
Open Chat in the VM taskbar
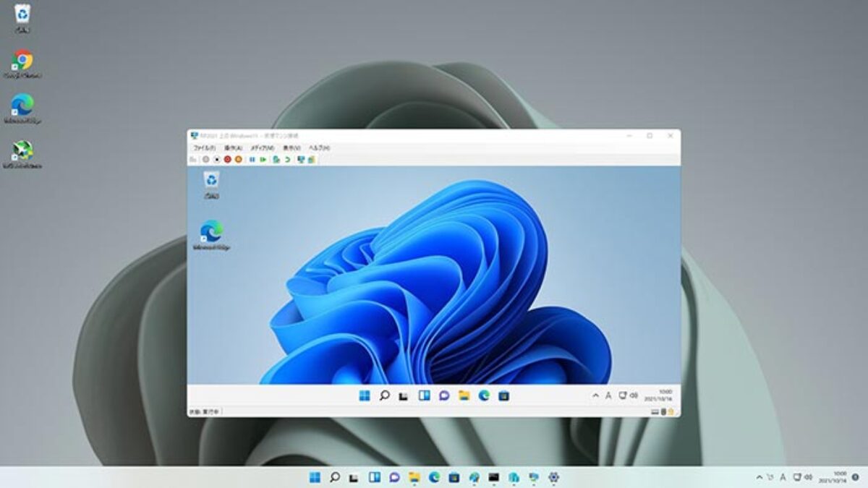click(444, 395)
